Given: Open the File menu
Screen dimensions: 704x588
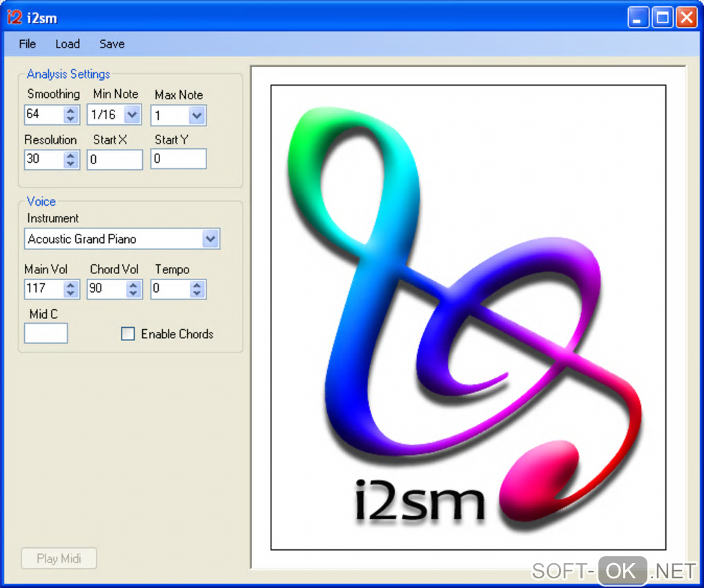Looking at the screenshot, I should click(x=27, y=44).
